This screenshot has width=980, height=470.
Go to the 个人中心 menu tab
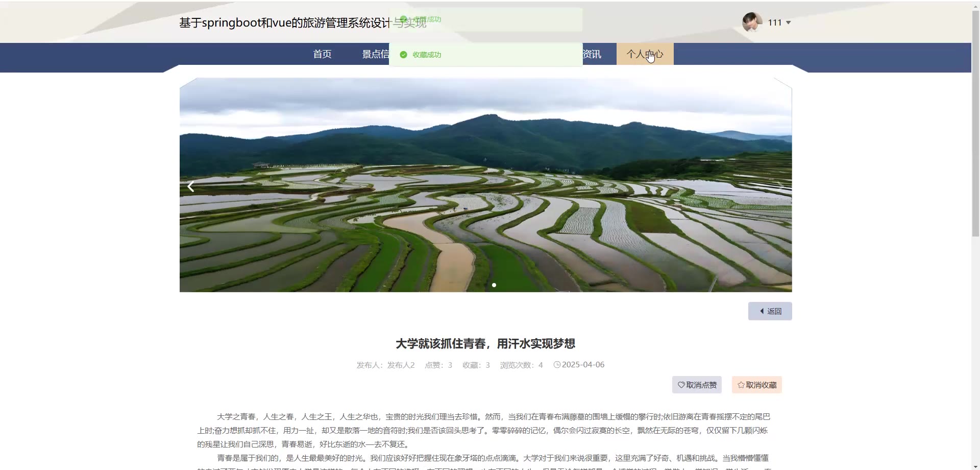tap(645, 54)
